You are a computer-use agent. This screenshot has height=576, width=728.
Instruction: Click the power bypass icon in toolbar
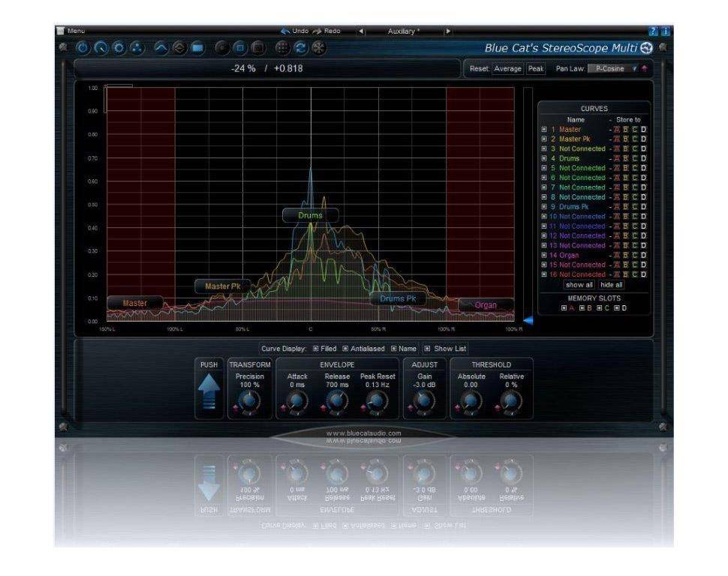pyautogui.click(x=83, y=48)
